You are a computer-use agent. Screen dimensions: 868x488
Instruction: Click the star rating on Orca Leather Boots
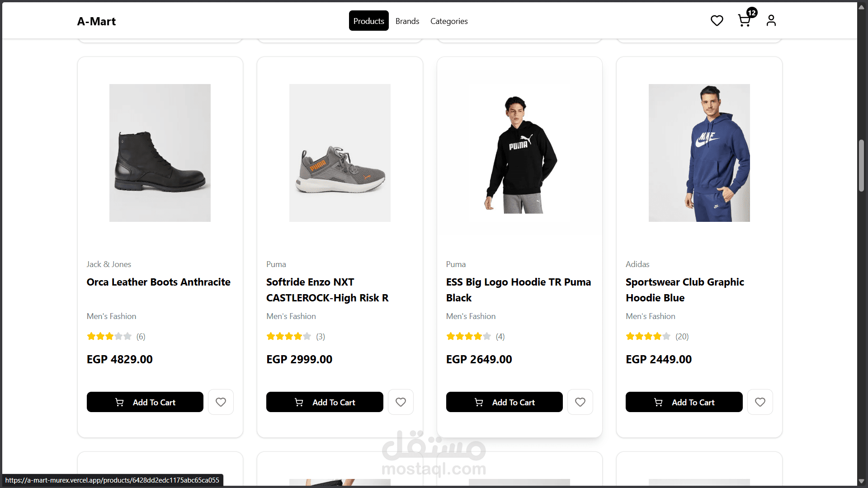click(108, 336)
